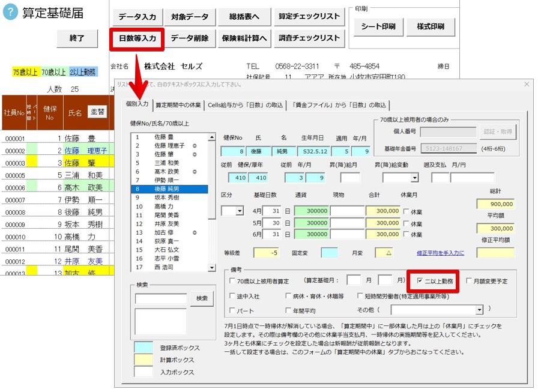This screenshot has height=392, width=538.
Task: Open the その他 remarks dropdown
Action: 479,310
